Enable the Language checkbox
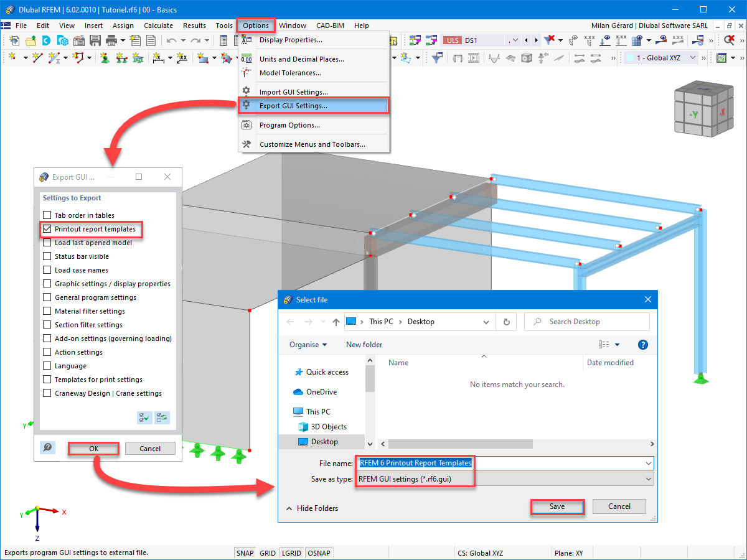 pyautogui.click(x=47, y=366)
